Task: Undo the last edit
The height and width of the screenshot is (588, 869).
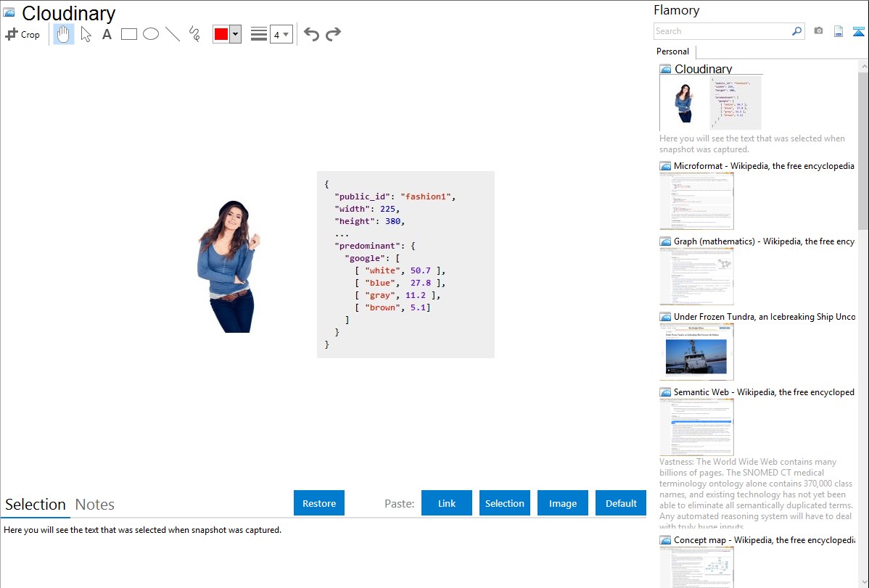Action: 311,34
